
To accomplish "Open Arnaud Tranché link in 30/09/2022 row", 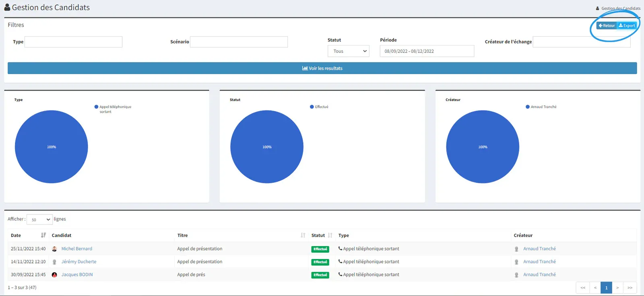I will coord(539,274).
